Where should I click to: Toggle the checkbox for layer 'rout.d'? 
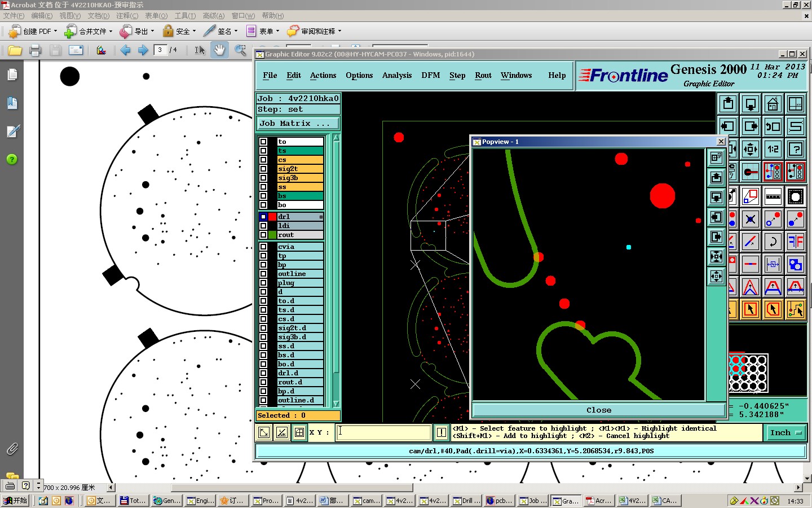(263, 382)
